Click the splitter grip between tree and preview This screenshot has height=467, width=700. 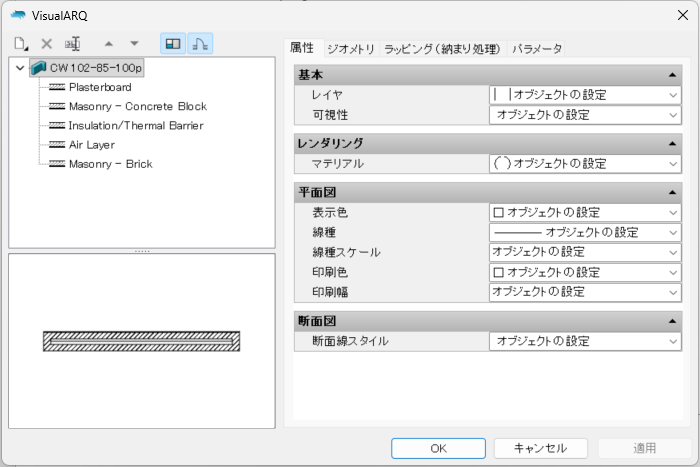[x=142, y=251]
